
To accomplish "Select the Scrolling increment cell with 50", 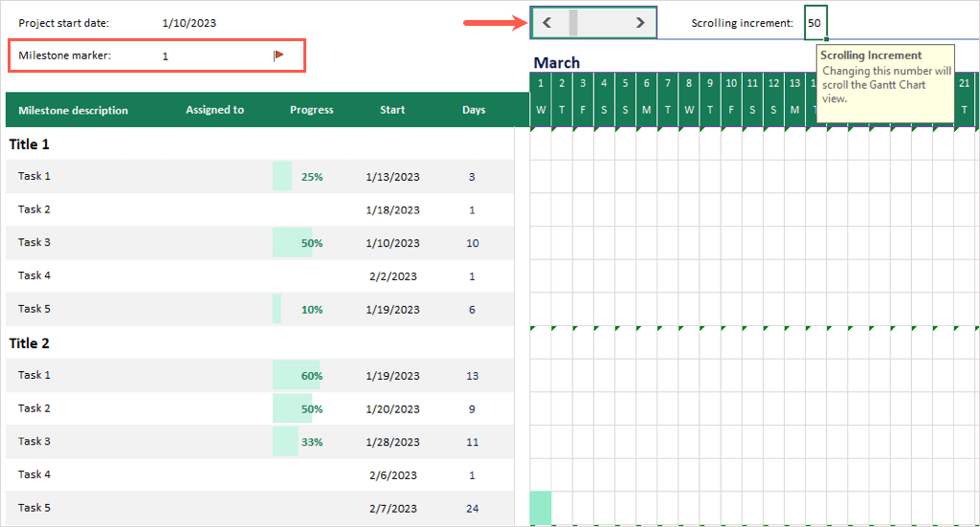I will click(815, 23).
